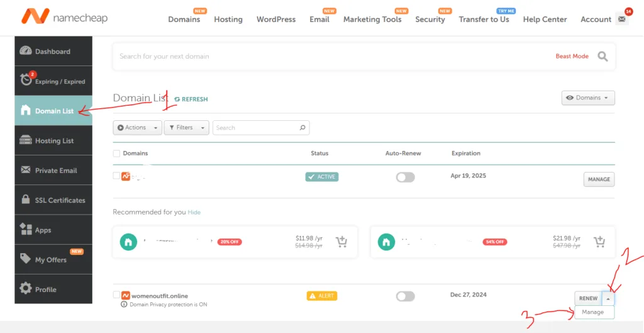
Task: Check the box for the Apr 19, 2025 domain
Action: point(116,176)
